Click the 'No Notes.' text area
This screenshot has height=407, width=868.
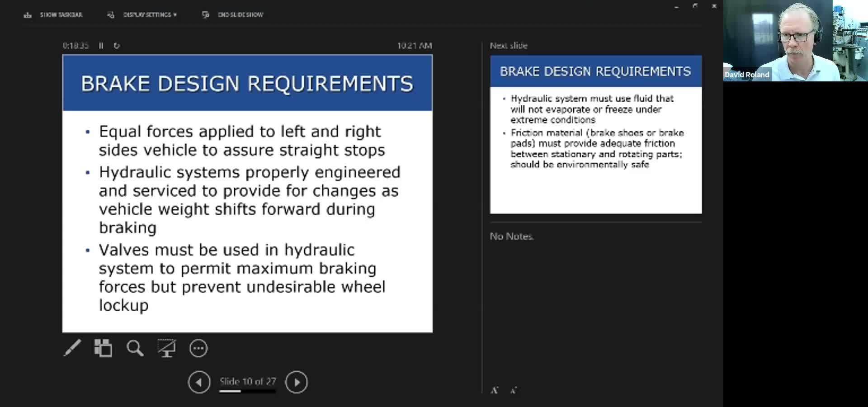512,236
